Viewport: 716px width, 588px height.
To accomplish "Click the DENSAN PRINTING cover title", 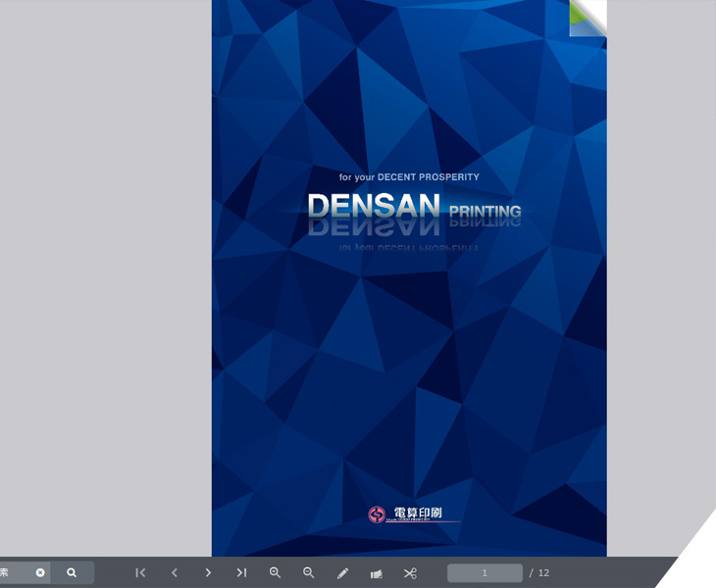I will coord(414,206).
